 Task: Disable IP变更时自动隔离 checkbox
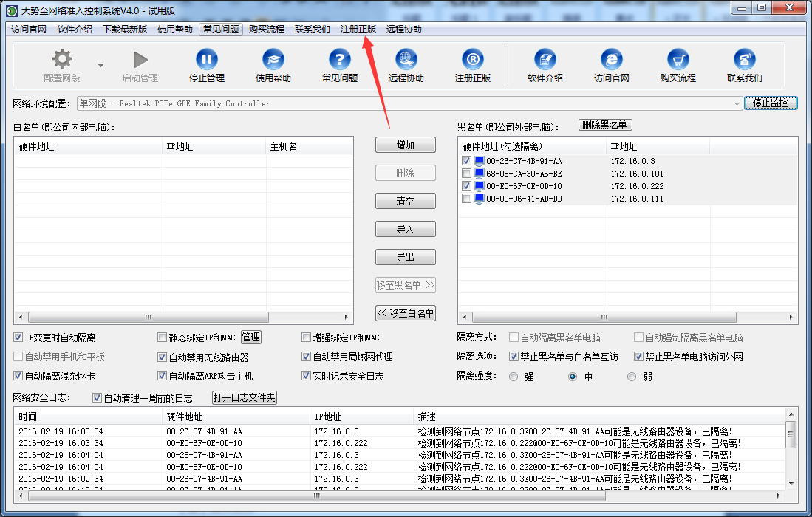click(18, 338)
